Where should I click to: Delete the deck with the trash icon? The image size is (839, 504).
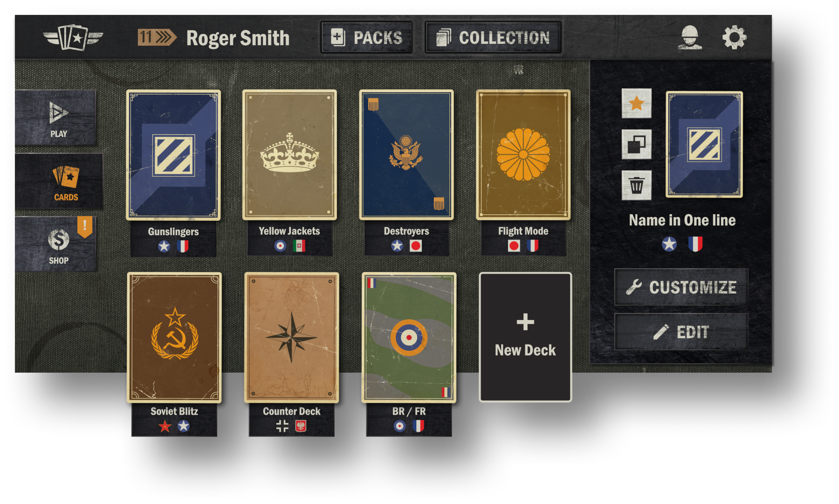coord(636,185)
